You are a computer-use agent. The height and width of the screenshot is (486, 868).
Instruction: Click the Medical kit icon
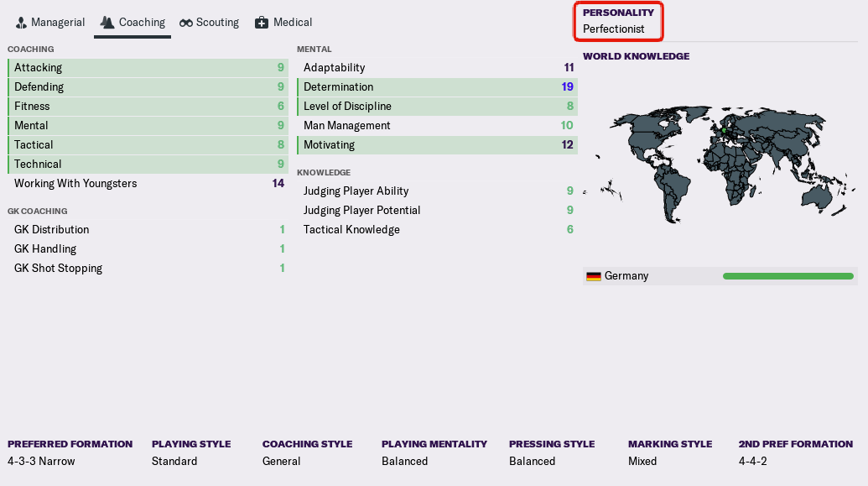pos(262,23)
